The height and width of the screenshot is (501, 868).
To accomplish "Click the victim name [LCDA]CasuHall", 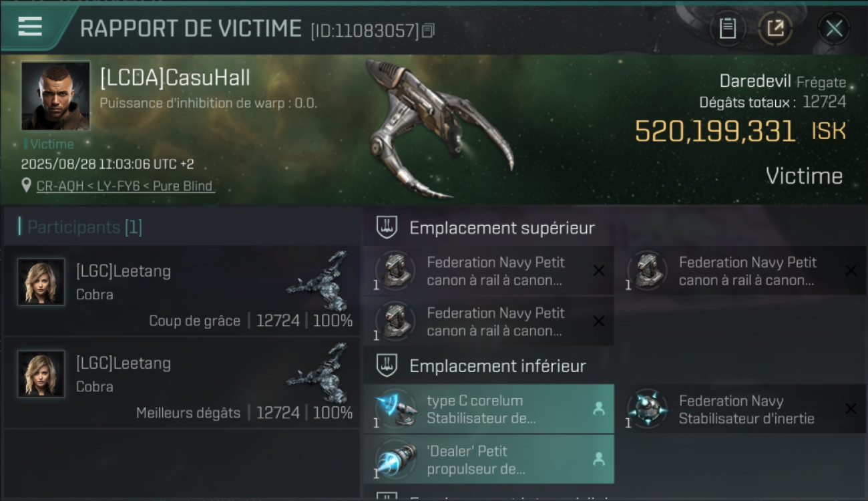I will pos(175,77).
